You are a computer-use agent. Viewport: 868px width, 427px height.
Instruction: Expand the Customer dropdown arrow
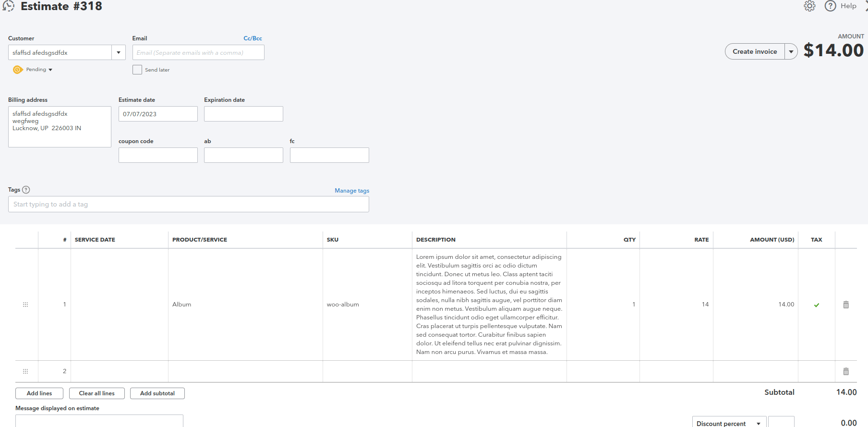tap(119, 52)
